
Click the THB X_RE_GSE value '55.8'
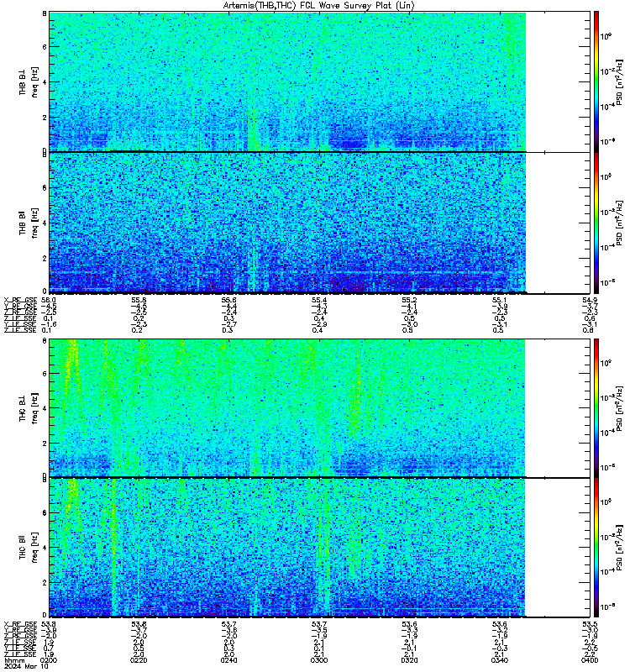click(x=139, y=301)
